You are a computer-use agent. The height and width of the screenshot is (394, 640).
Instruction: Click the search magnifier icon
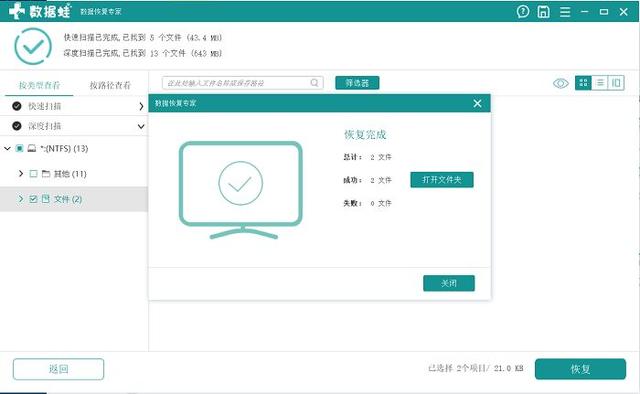314,83
